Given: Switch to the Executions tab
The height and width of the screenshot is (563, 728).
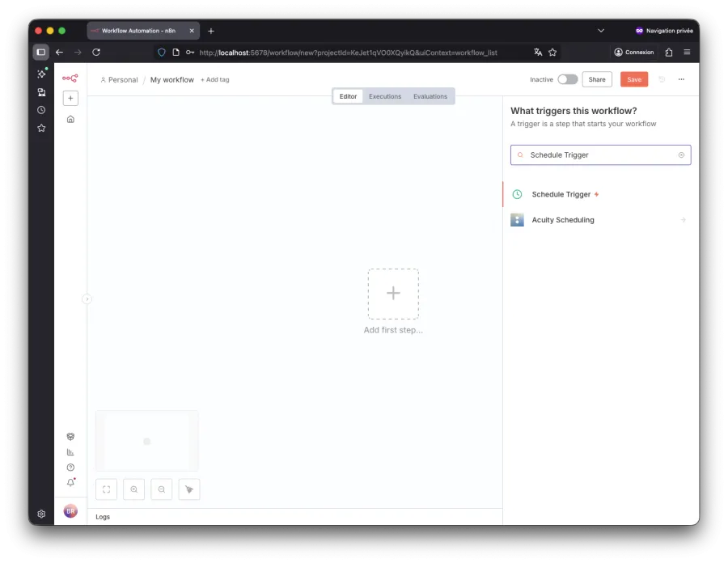Looking at the screenshot, I should click(385, 96).
